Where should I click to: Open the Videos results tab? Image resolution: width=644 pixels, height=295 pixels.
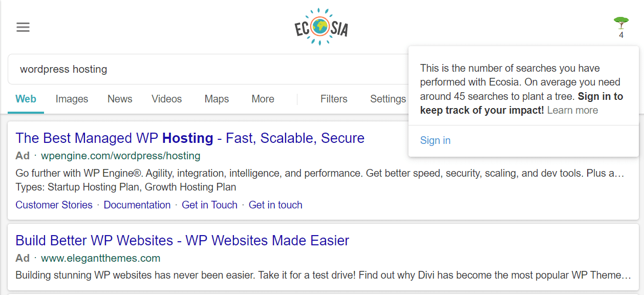(166, 99)
